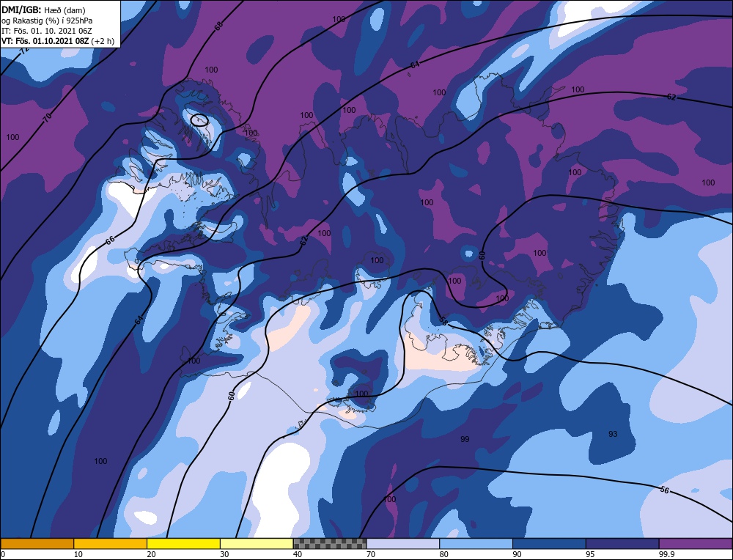Click the dark indigo 95–99.9 legend swatch
733x560 pixels.
coord(622,544)
